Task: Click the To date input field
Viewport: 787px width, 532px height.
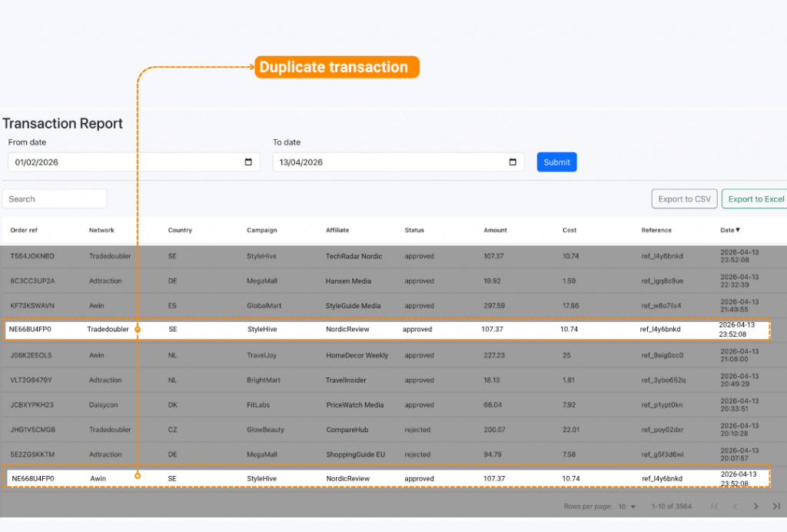Action: point(388,162)
